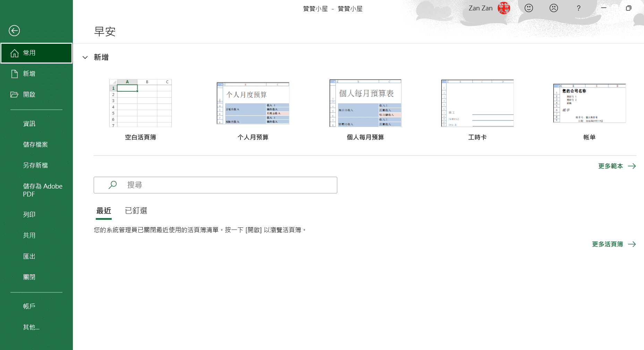Collapse the 新增 section chevron

pos(85,58)
